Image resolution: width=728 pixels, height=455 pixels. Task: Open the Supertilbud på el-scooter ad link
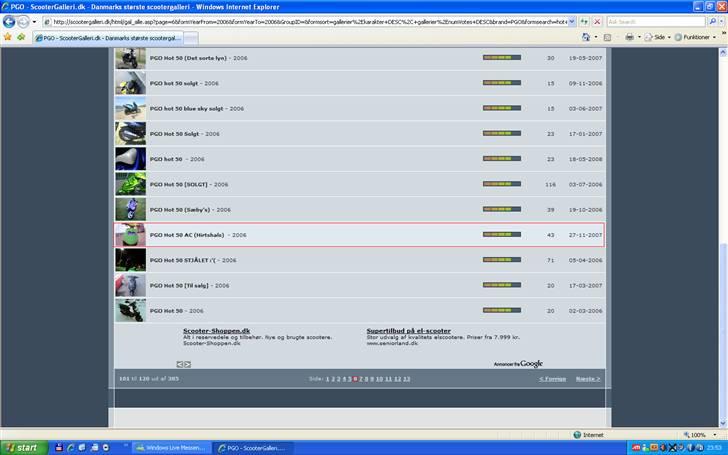(408, 330)
